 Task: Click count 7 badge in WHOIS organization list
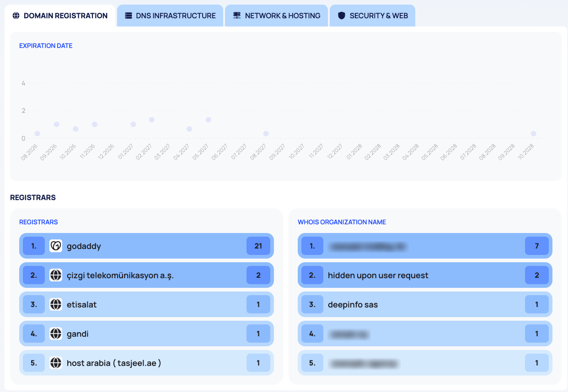click(x=537, y=246)
